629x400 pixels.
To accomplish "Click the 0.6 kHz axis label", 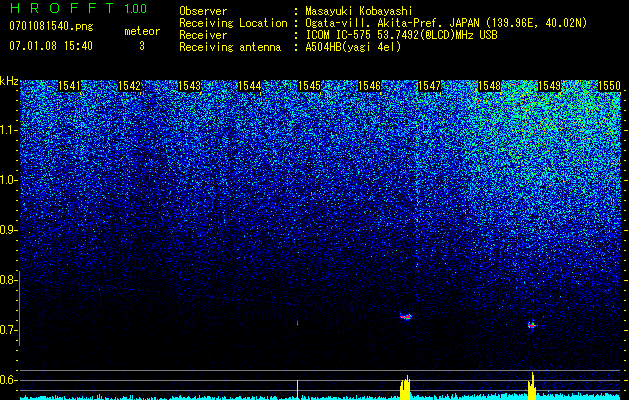I will [x=8, y=380].
